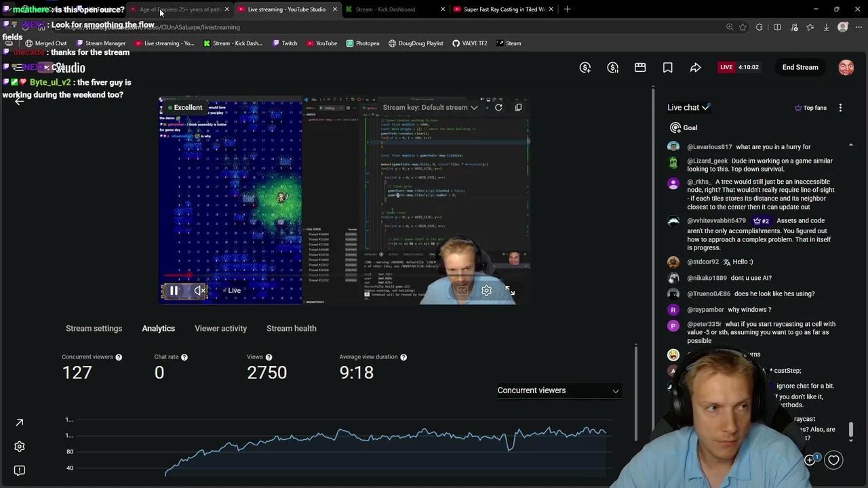This screenshot has width=868, height=488.
Task: Pause the stream preview playback
Action: coord(174,291)
